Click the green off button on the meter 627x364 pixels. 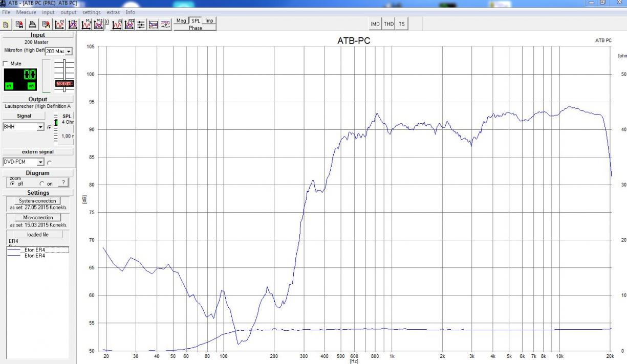click(x=8, y=86)
